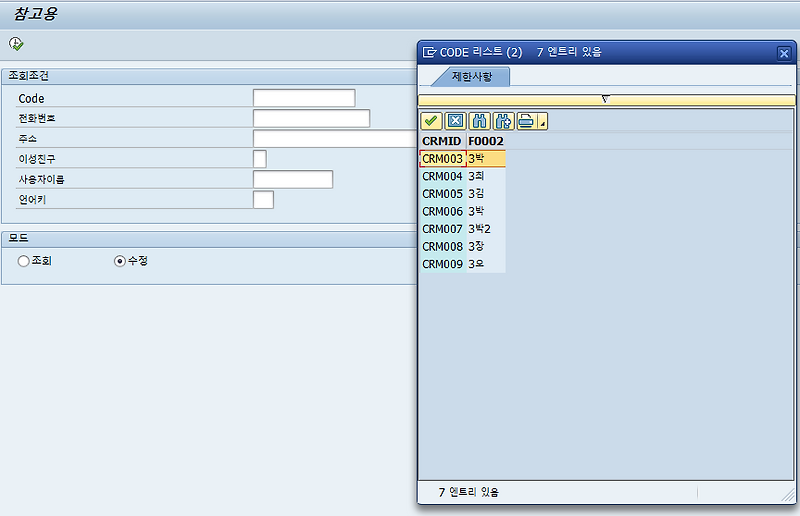Viewport: 800px width, 516px height.
Task: Click Find Next binoculars-plus icon
Action: pyautogui.click(x=503, y=121)
